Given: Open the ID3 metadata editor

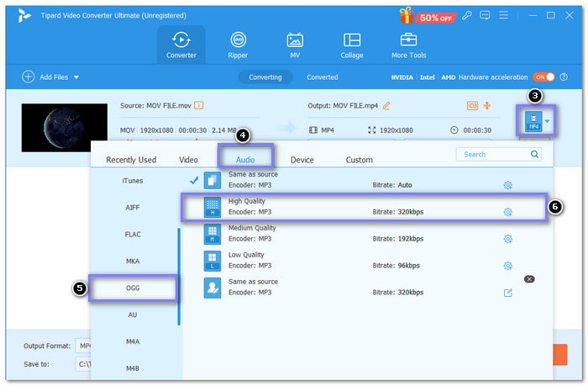Looking at the screenshot, I should click(x=472, y=106).
